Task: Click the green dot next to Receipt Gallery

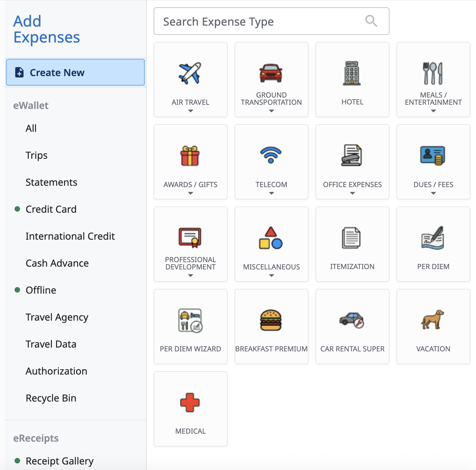Action: point(17,461)
